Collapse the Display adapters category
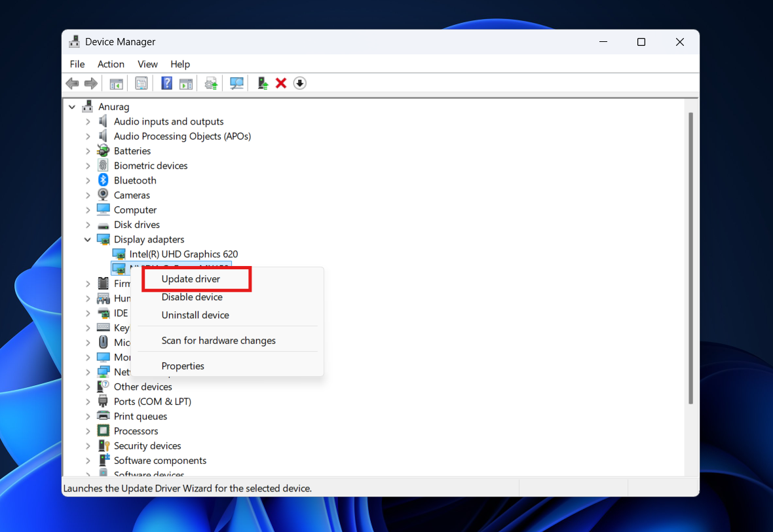Screen dimensions: 773x532 click(88, 239)
